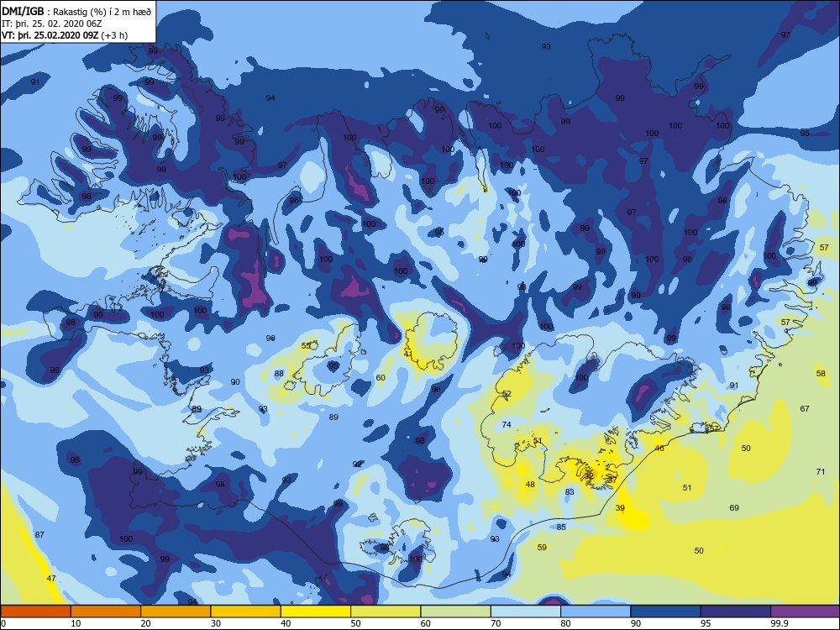Click the map value 55
The height and width of the screenshot is (630, 840).
coord(306,346)
